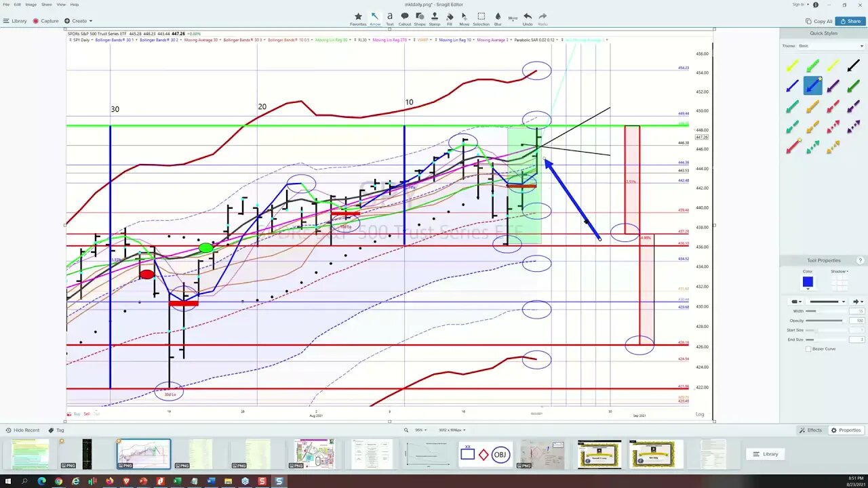Open the File menu
868x488 pixels.
pyautogui.click(x=6, y=5)
